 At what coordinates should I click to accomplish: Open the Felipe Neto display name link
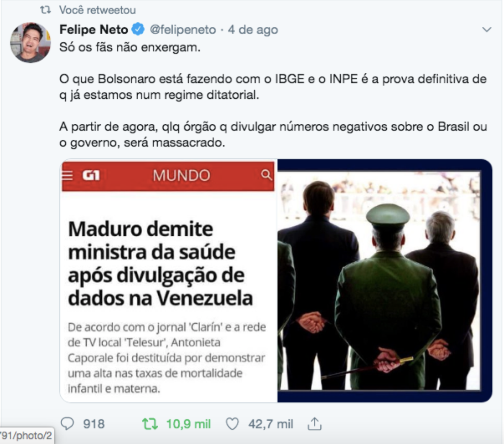(x=94, y=30)
